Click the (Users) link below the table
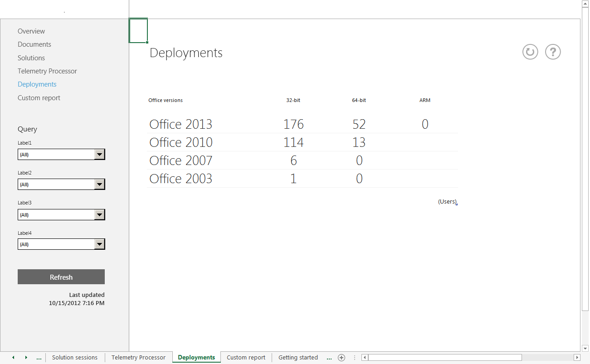Viewport: 590px width, 364px height. tap(447, 202)
